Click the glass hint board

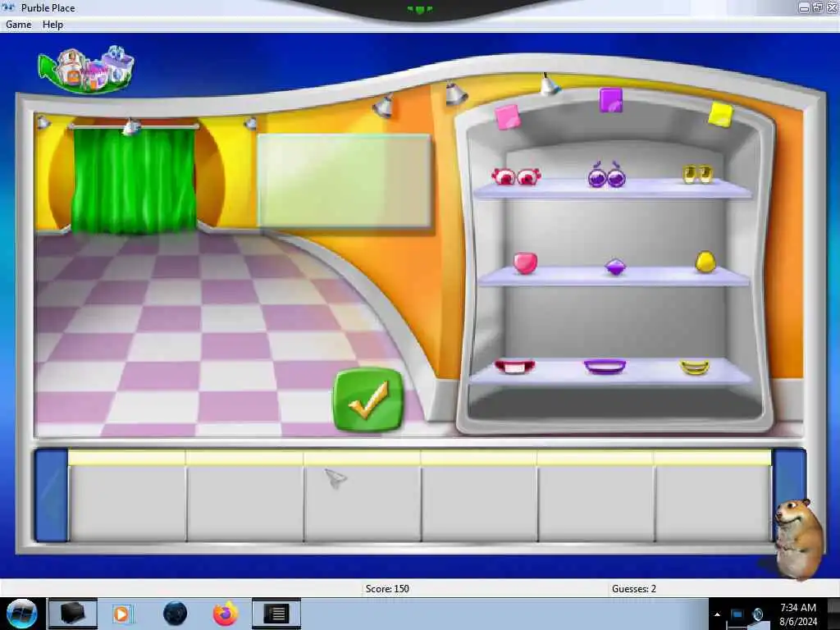(x=344, y=181)
